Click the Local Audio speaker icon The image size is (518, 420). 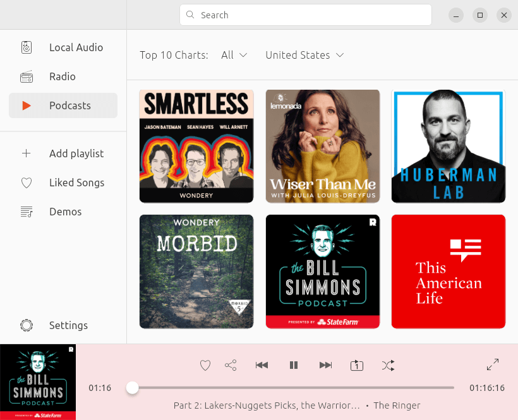click(27, 47)
